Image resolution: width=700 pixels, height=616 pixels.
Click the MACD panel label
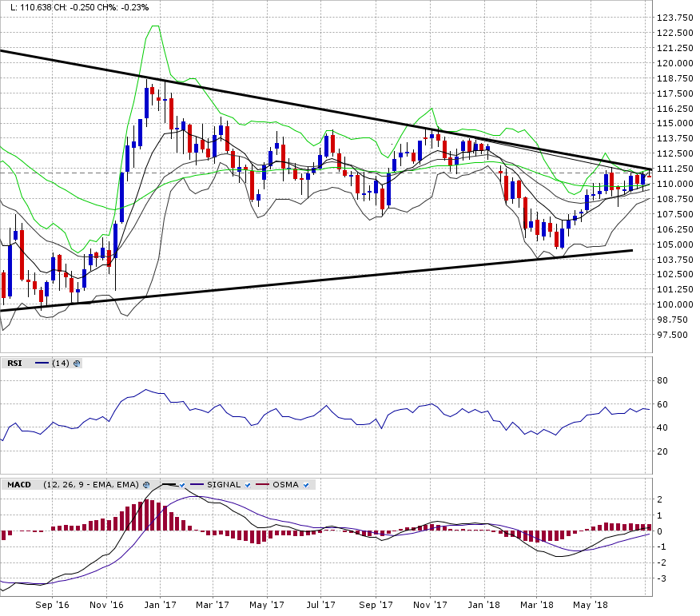point(19,485)
